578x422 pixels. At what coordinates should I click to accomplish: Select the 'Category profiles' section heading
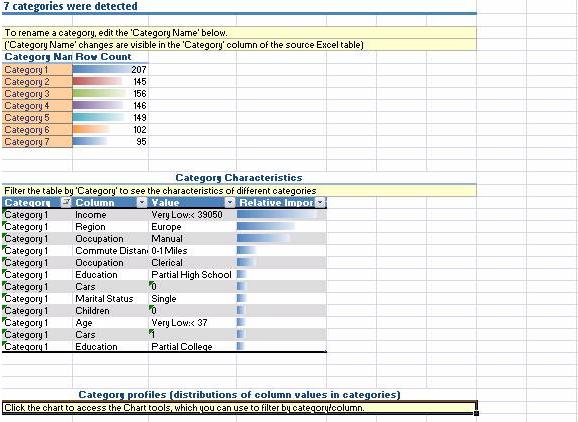pos(239,395)
